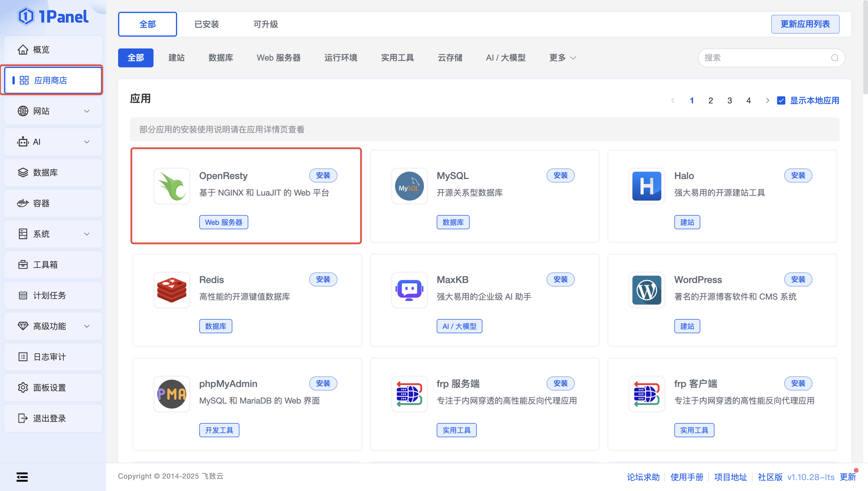
Task: Open the 使用手册 footer link
Action: [687, 477]
